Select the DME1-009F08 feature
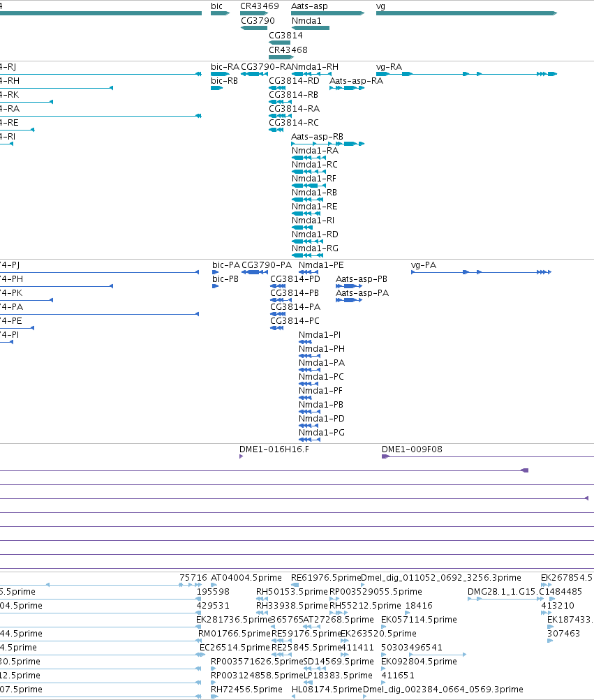Image resolution: width=594 pixels, height=700 pixels. click(x=488, y=456)
